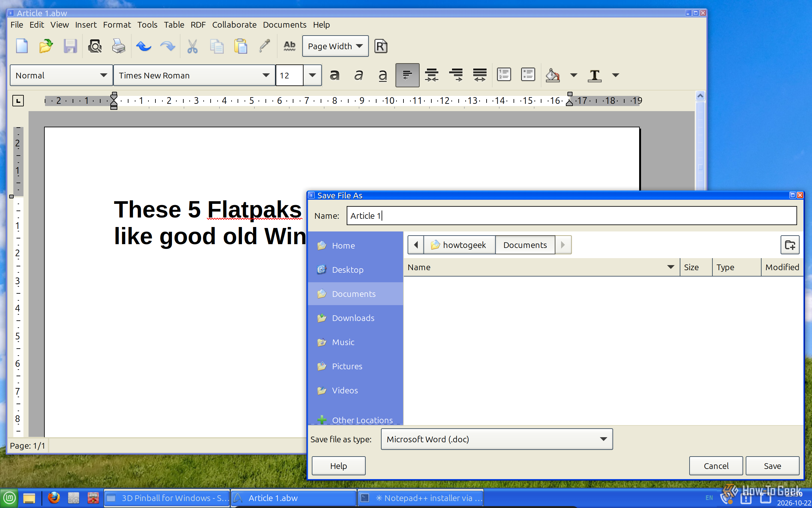Click the Cancel button in dialog
The height and width of the screenshot is (508, 812).
pyautogui.click(x=716, y=466)
